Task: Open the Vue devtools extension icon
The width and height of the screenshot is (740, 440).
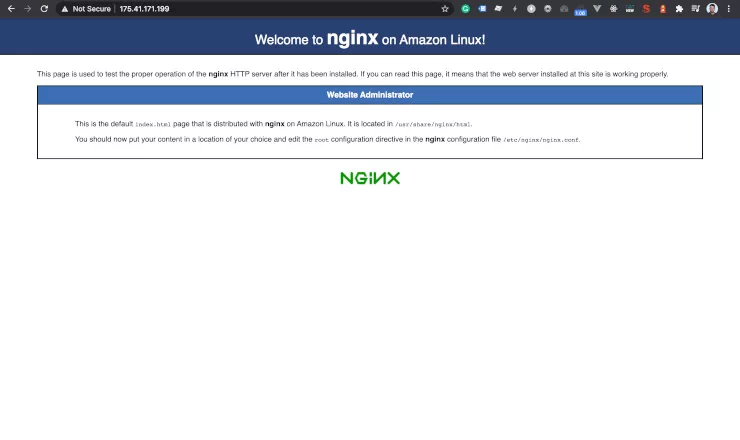Action: pyautogui.click(x=597, y=8)
